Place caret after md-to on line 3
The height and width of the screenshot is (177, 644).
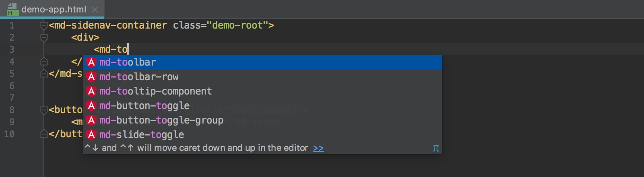click(128, 49)
